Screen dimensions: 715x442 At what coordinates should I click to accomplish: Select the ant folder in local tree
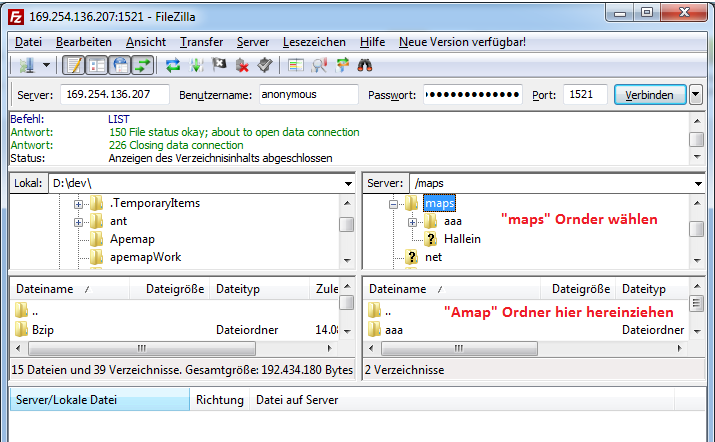pyautogui.click(x=119, y=221)
